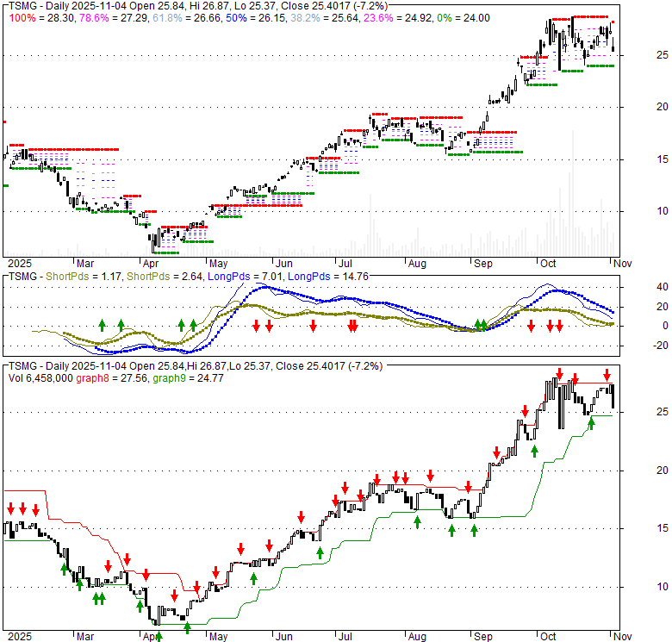Click the Jun label on bottom chart time axis
Image resolution: width=672 pixels, height=642 pixels.
tap(283, 637)
